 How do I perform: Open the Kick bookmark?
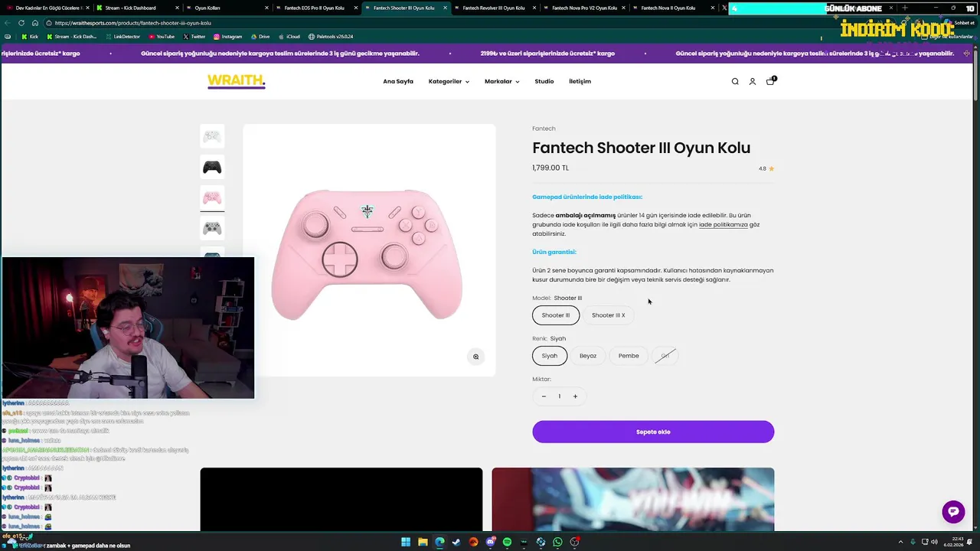[30, 37]
